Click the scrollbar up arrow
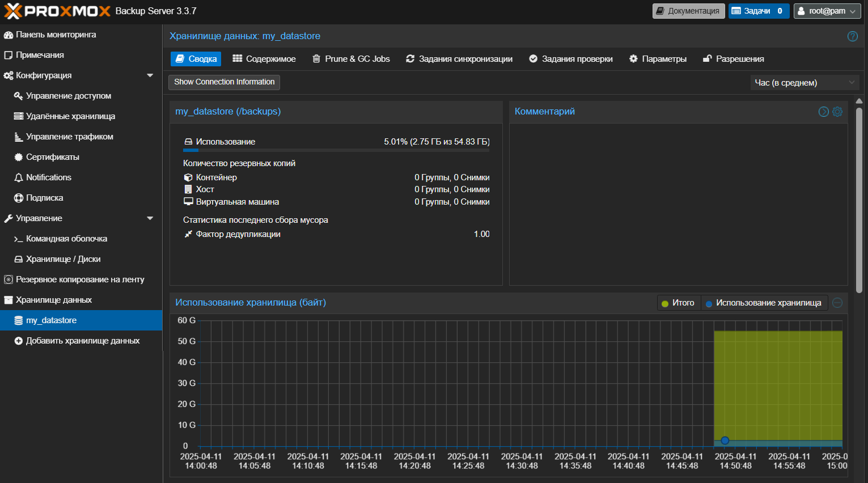868x483 pixels. pyautogui.click(x=859, y=101)
